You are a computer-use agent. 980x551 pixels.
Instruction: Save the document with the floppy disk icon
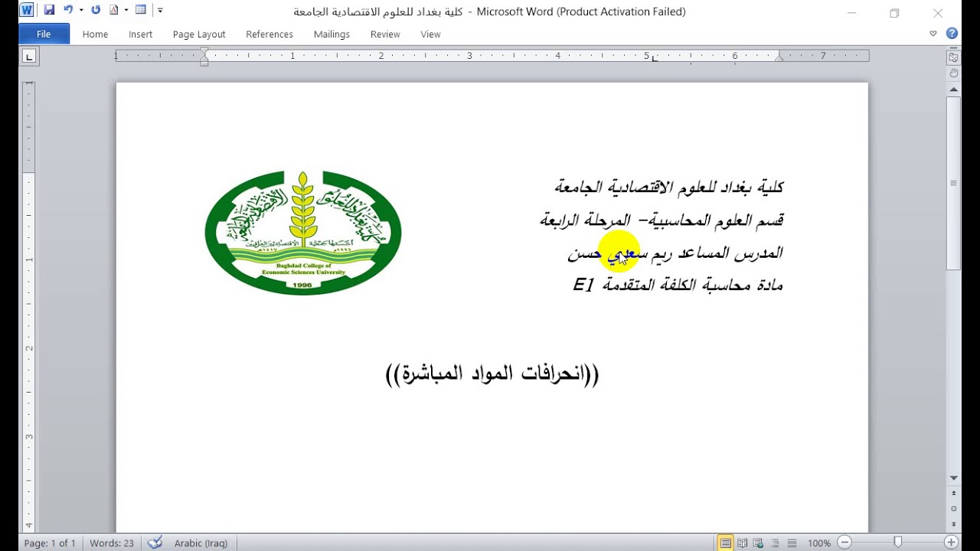[x=49, y=11]
